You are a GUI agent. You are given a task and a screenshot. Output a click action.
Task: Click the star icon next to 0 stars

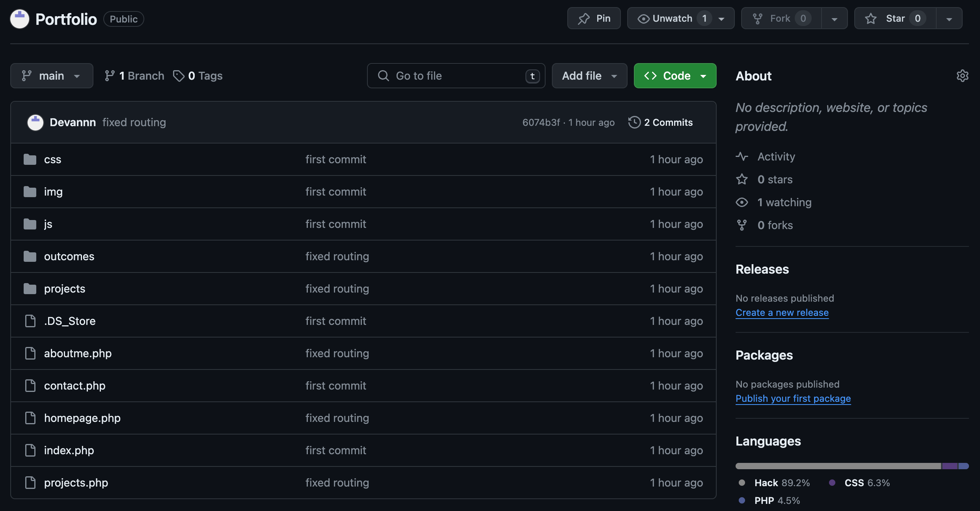[x=742, y=179]
